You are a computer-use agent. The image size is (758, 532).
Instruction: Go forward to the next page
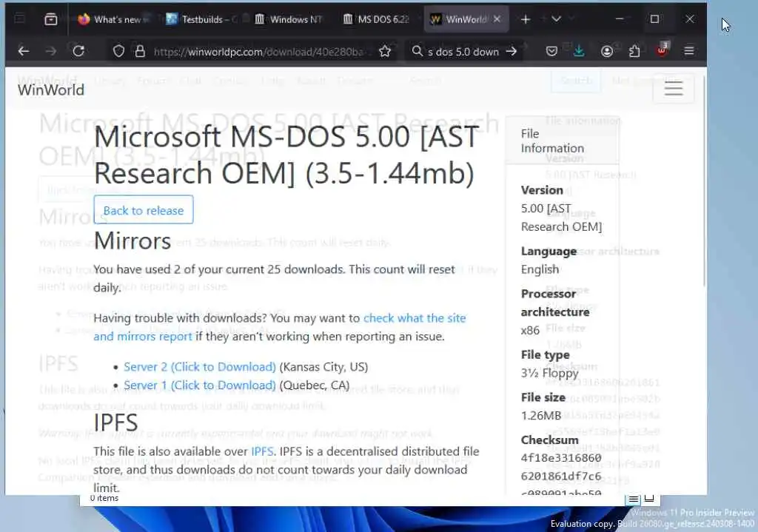coord(51,51)
